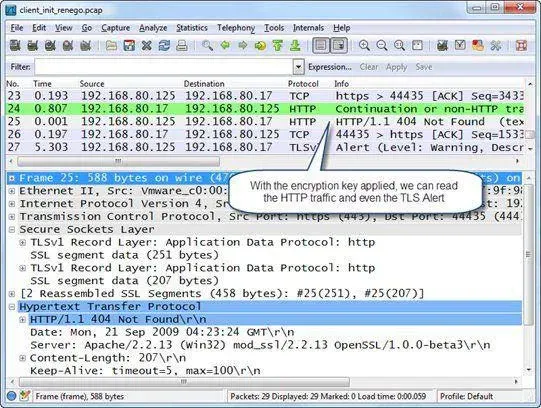Find a packet with the magnifier icon
The image size is (541, 408).
[x=207, y=46]
